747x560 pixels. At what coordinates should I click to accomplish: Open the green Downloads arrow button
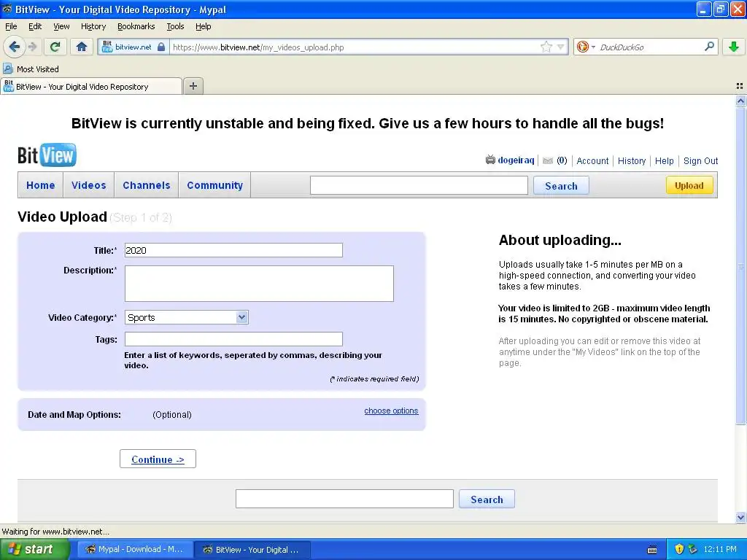(734, 47)
